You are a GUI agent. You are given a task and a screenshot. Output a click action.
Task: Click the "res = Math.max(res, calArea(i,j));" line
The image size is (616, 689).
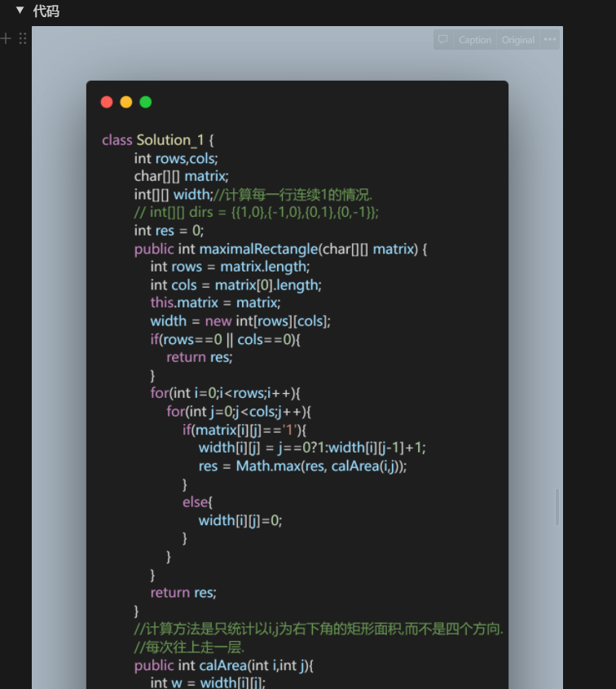point(303,466)
